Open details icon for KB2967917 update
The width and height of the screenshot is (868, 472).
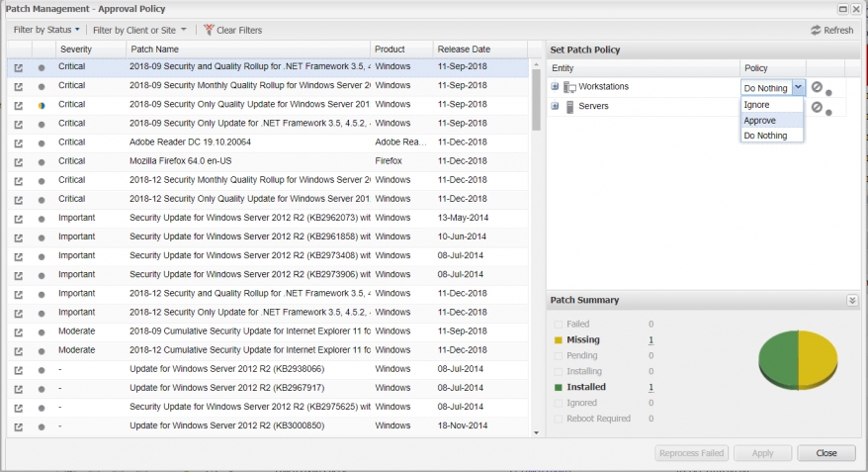coord(18,389)
